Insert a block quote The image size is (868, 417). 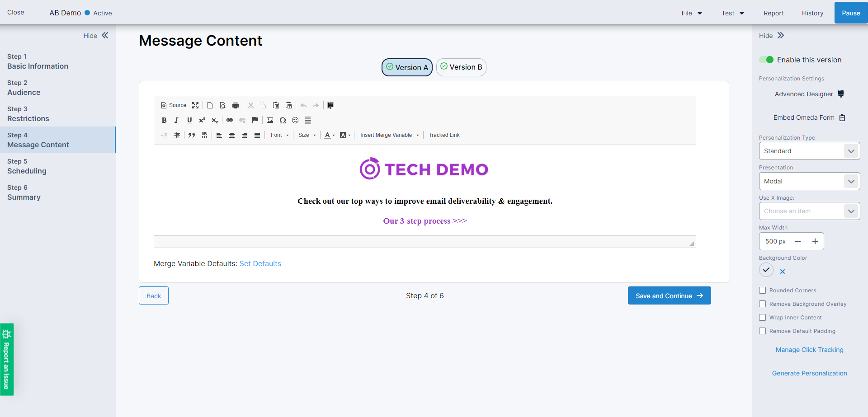192,135
